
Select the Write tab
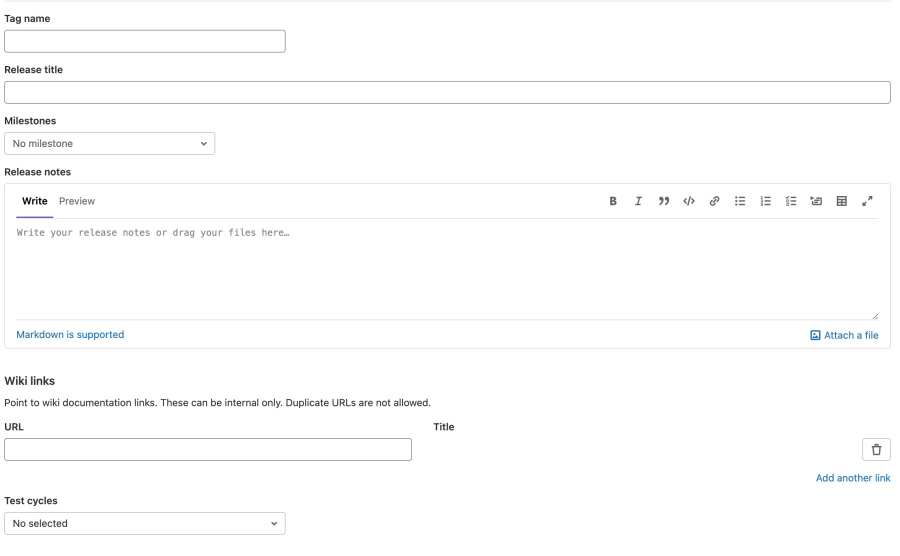point(35,201)
